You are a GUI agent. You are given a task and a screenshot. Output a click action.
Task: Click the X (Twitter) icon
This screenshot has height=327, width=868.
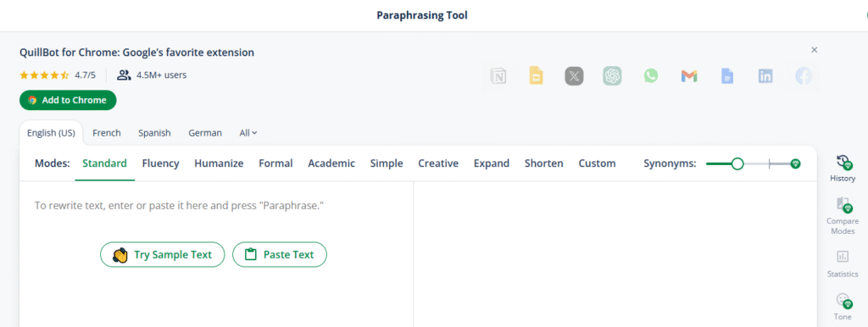click(574, 75)
